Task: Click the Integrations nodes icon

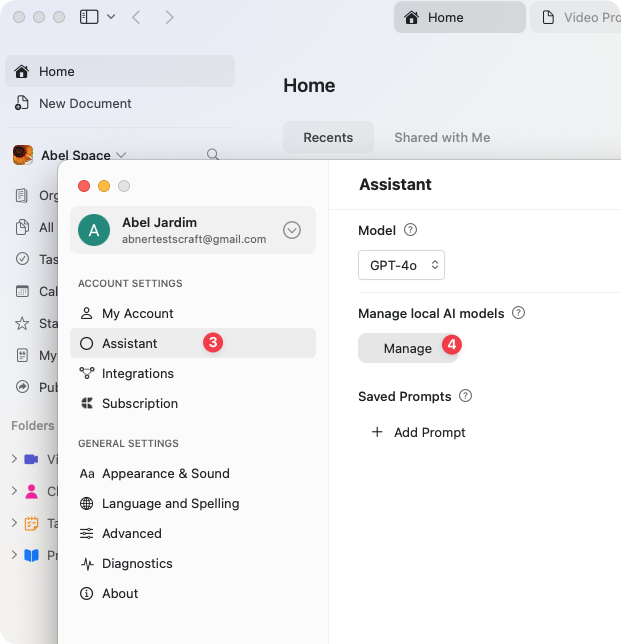Action: click(87, 373)
